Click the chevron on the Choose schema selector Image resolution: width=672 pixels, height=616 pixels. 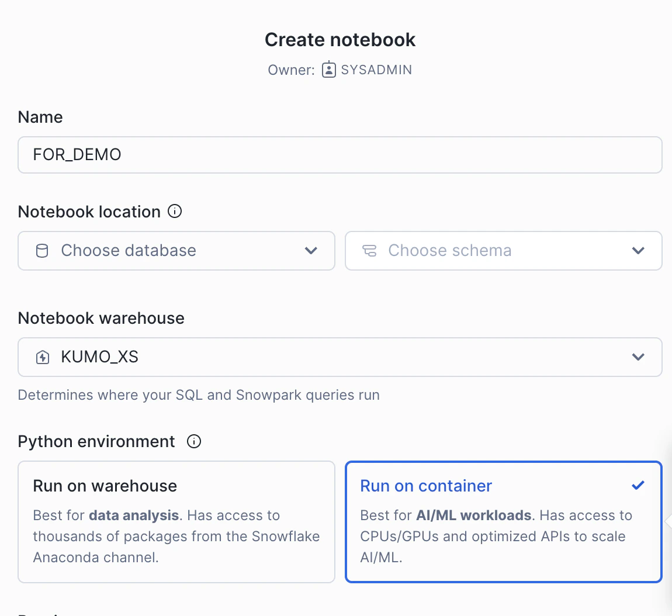coord(638,250)
